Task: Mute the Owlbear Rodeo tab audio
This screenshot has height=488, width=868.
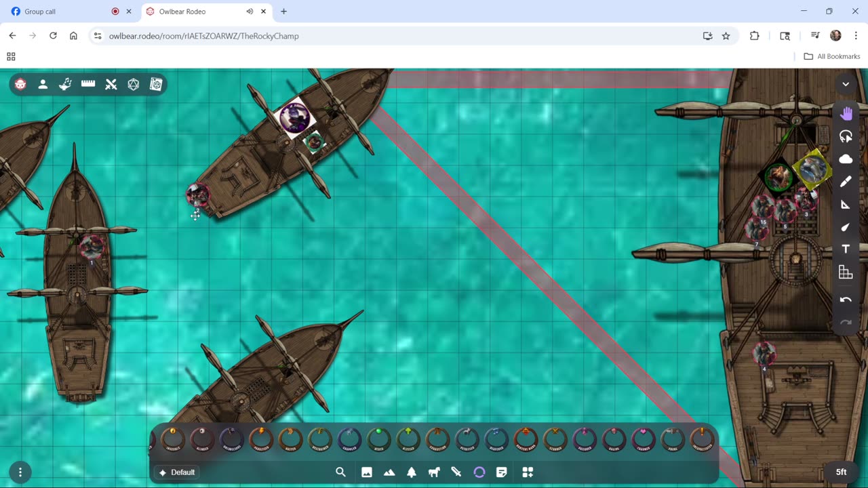Action: [x=250, y=12]
